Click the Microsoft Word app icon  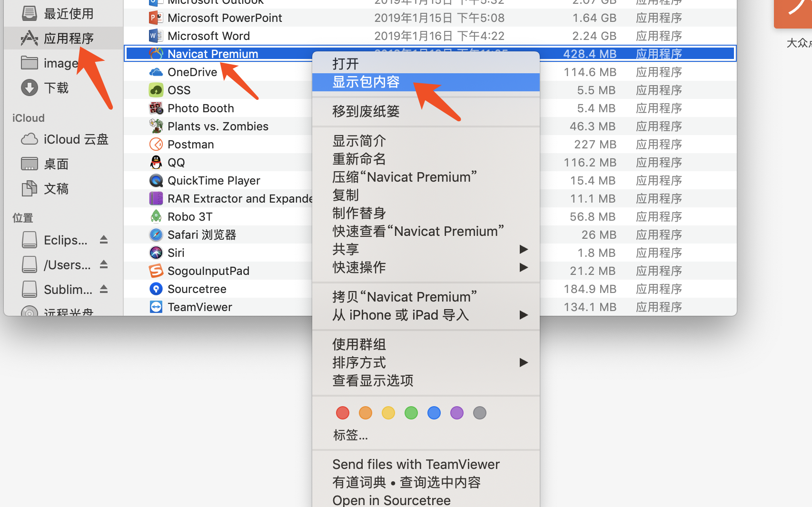click(156, 36)
